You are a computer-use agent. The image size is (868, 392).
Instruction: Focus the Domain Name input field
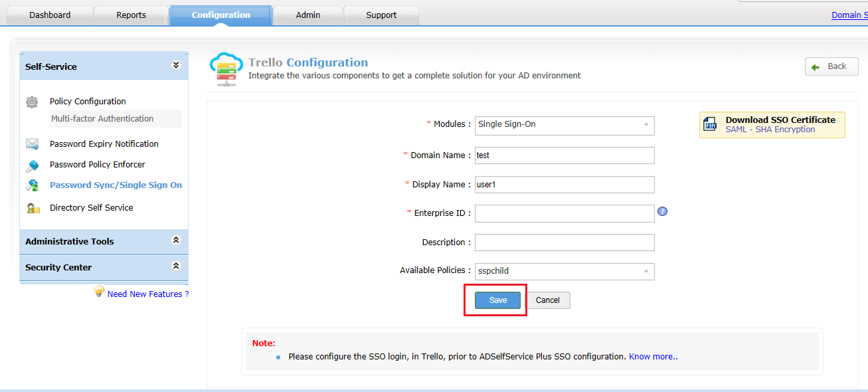point(564,155)
